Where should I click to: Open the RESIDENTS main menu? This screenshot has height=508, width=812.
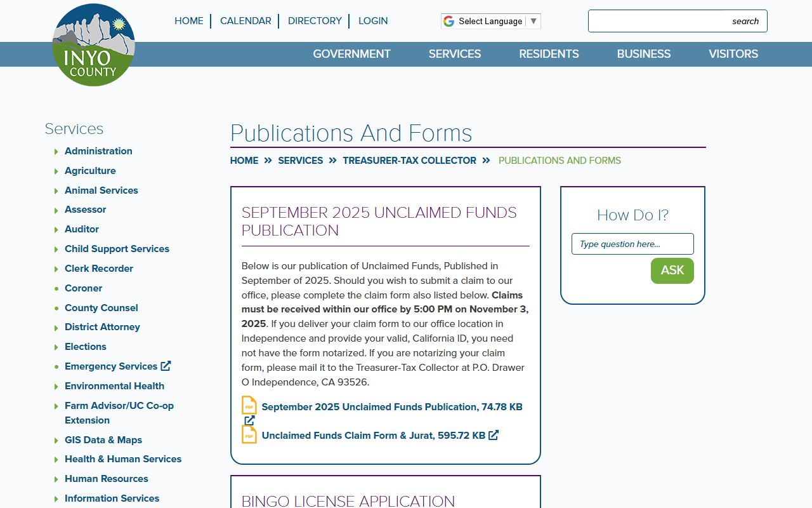[549, 54]
